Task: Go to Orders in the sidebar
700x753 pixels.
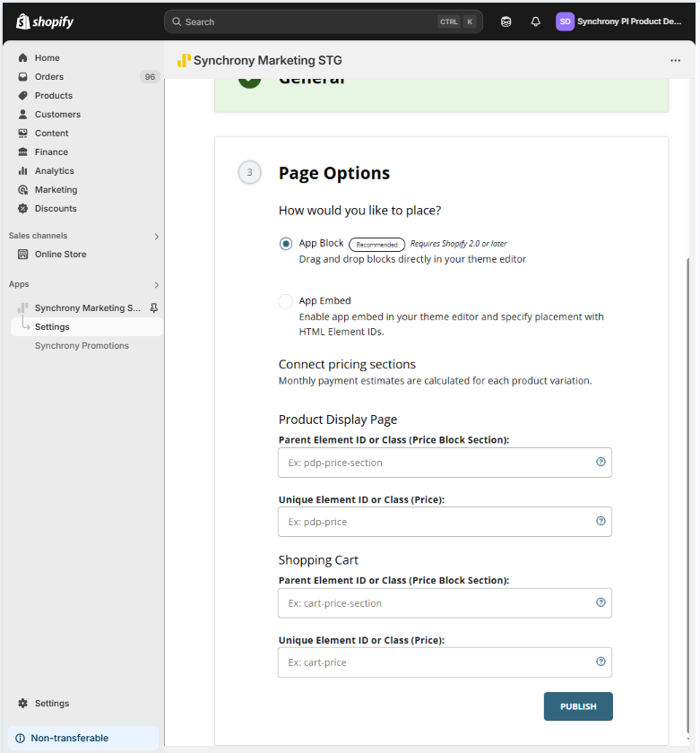Action: (49, 77)
